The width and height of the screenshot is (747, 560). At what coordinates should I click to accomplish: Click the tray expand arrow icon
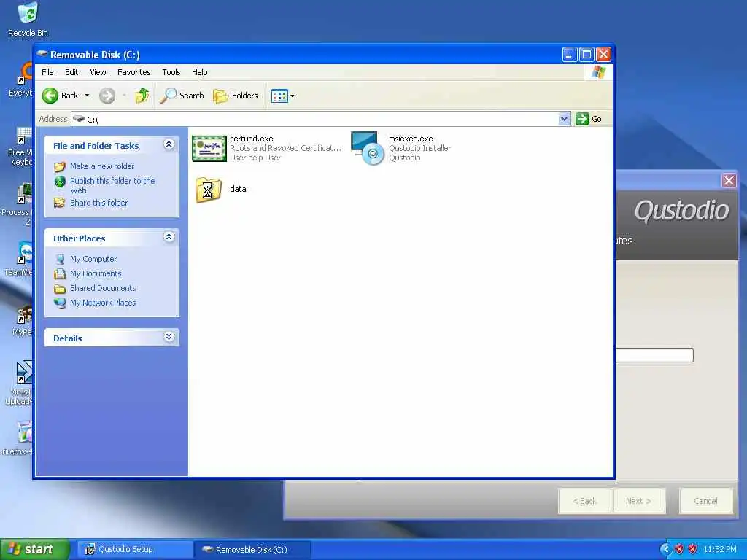coord(665,550)
